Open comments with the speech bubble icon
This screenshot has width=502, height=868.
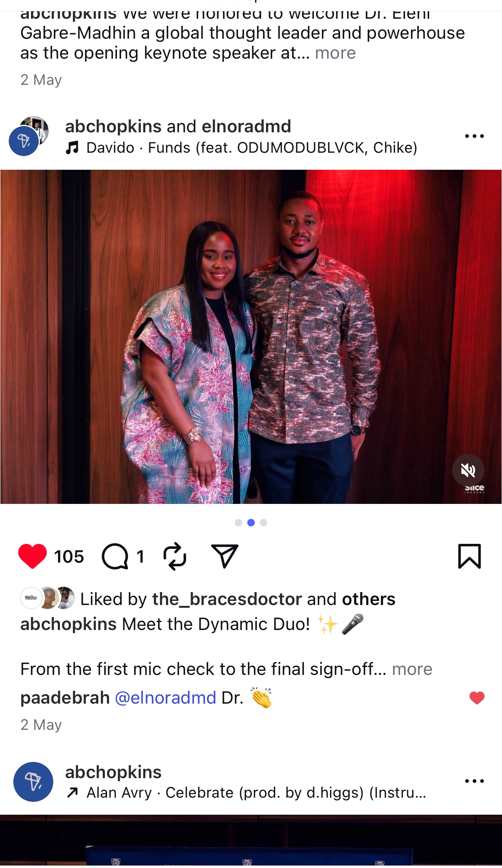point(115,556)
